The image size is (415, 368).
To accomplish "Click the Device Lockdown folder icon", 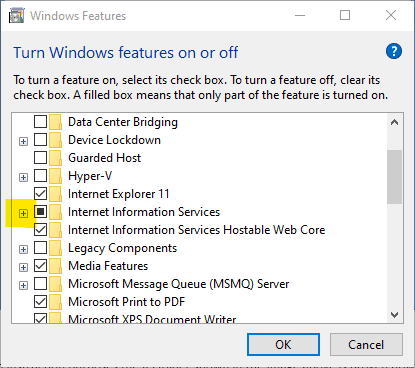I will (x=55, y=140).
